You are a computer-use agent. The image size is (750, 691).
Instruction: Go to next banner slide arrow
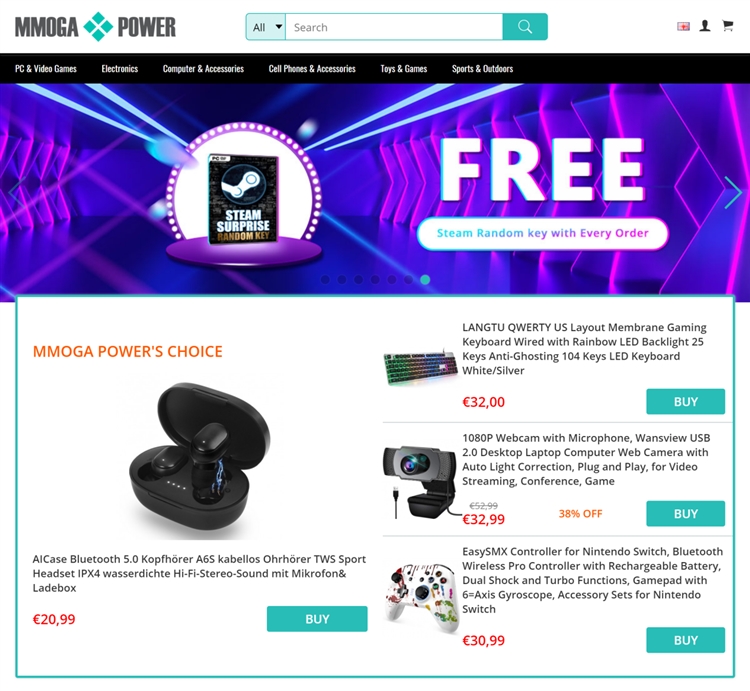732,193
